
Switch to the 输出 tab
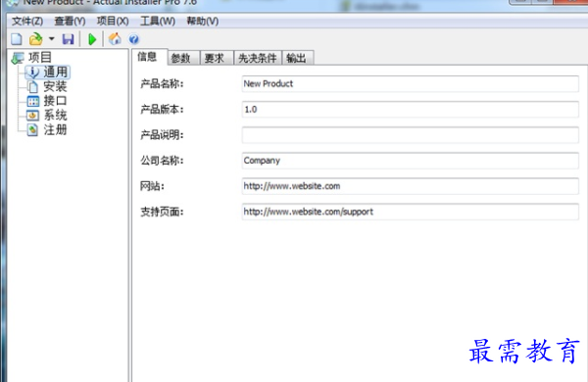click(297, 58)
